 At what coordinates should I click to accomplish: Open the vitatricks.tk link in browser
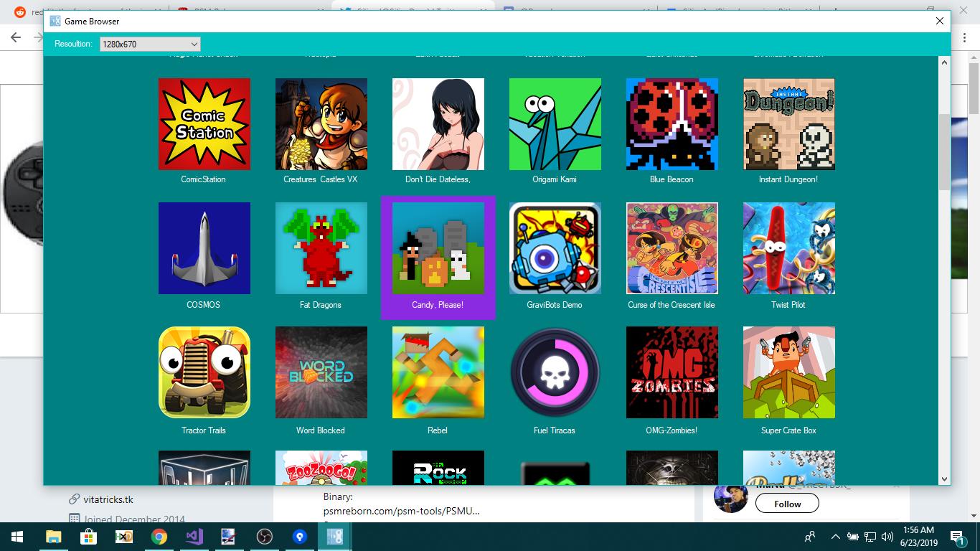(x=108, y=499)
